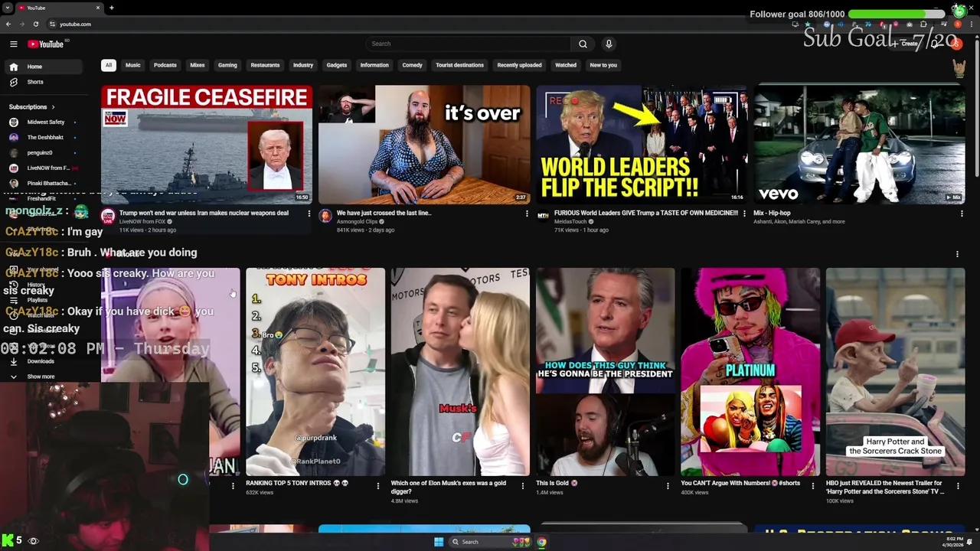Select the Mixes filter chip
Viewport: 980px width, 551px height.
point(198,65)
